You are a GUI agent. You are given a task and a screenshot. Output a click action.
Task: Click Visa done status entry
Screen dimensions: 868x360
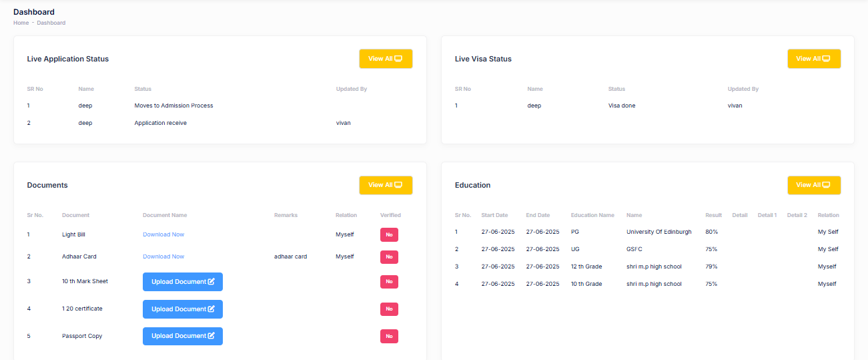pyautogui.click(x=622, y=106)
